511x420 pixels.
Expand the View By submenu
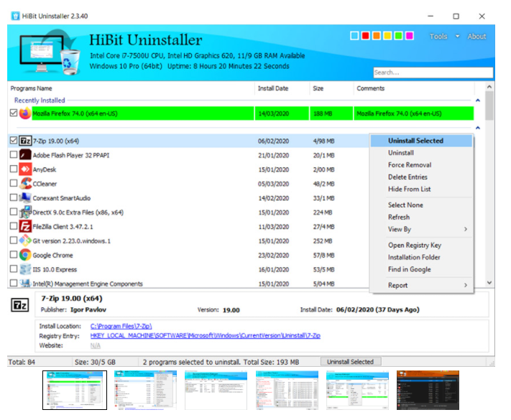tap(421, 229)
